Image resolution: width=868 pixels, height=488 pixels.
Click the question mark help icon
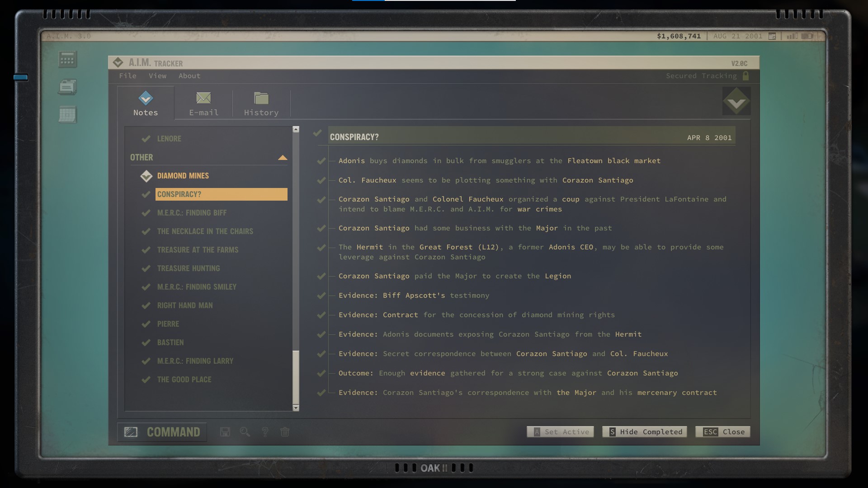coord(265,432)
